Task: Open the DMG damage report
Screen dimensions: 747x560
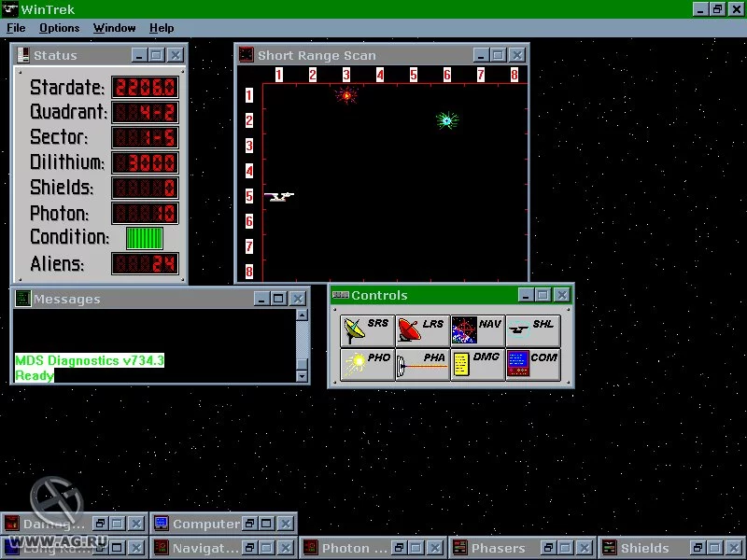Action: [478, 365]
